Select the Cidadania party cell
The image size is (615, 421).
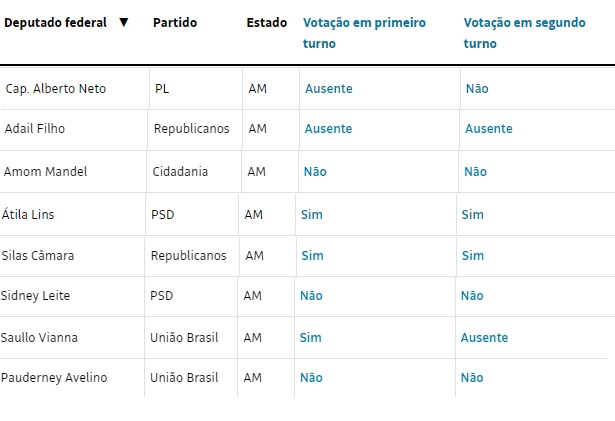(x=194, y=172)
